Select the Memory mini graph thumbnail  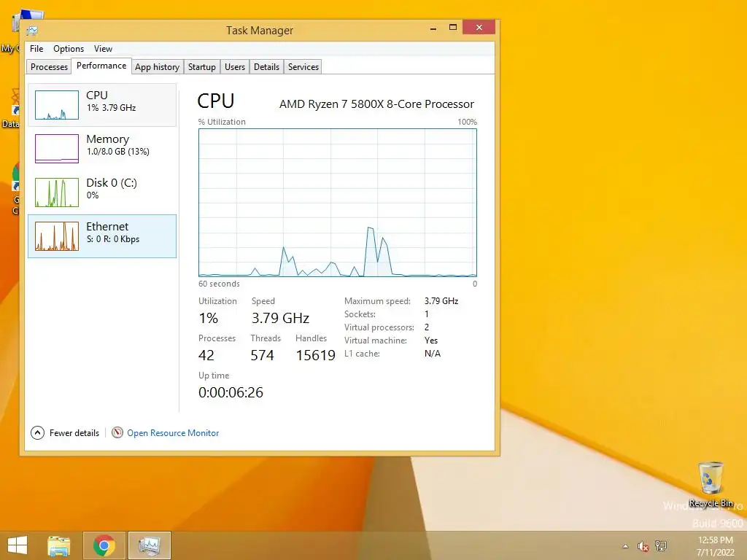[57, 149]
